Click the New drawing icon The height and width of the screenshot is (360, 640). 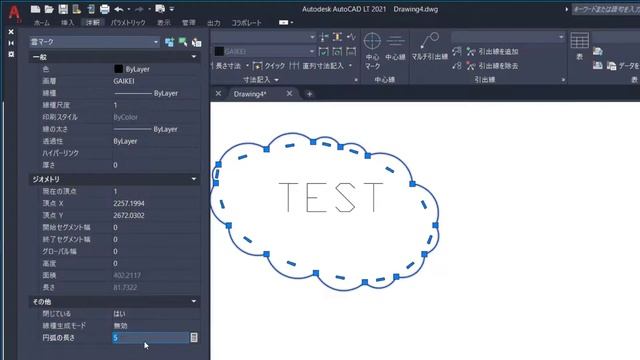pyautogui.click(x=36, y=9)
